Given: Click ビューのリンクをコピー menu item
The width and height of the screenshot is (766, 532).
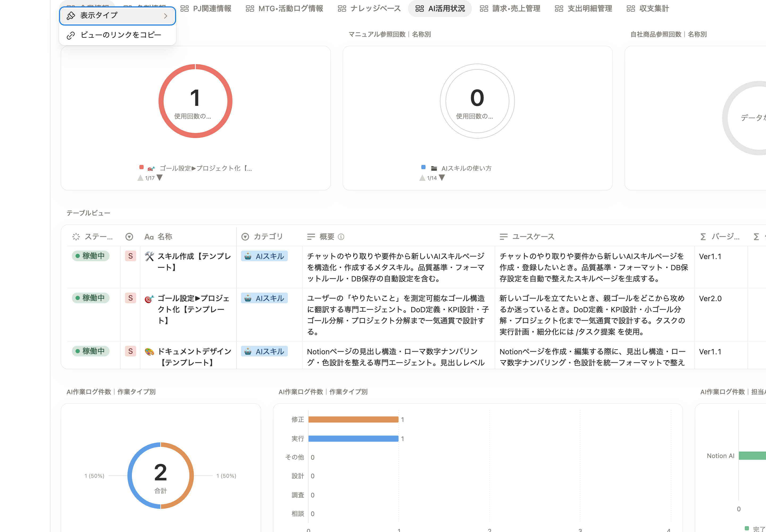Looking at the screenshot, I should click(x=117, y=35).
